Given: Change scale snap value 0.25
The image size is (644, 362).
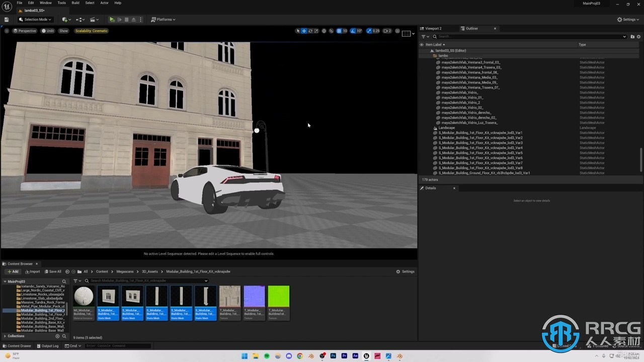Looking at the screenshot, I should coord(376,31).
